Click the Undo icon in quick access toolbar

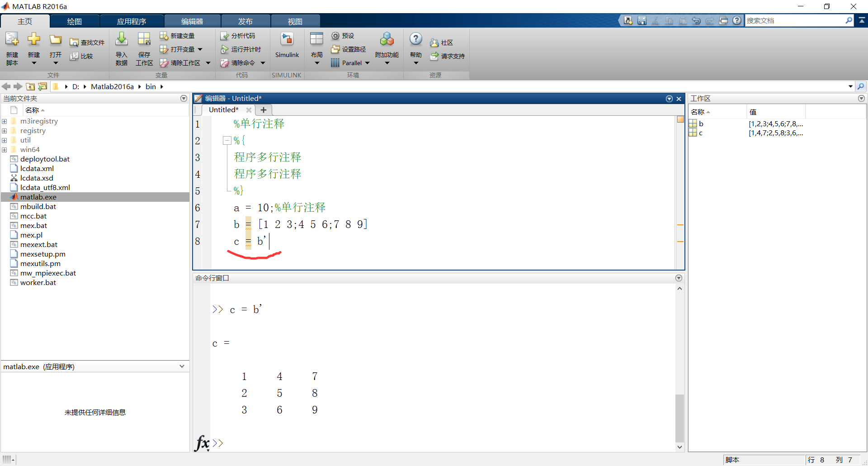click(696, 20)
